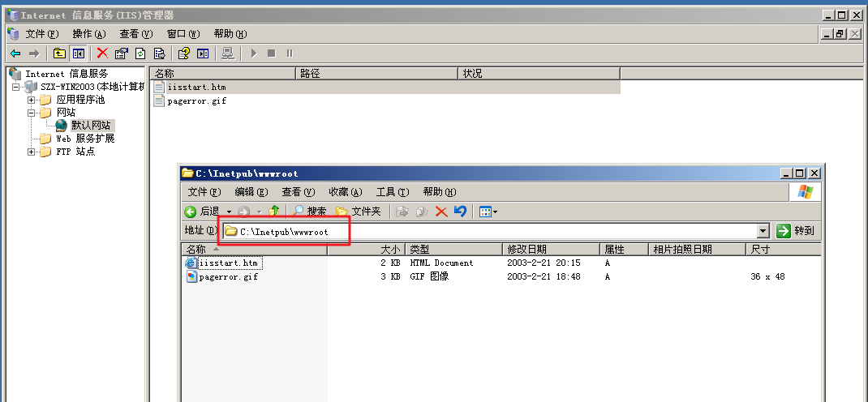Image resolution: width=868 pixels, height=402 pixels.
Task: Open 操作(A) menu in IIS Manager
Action: (x=88, y=34)
